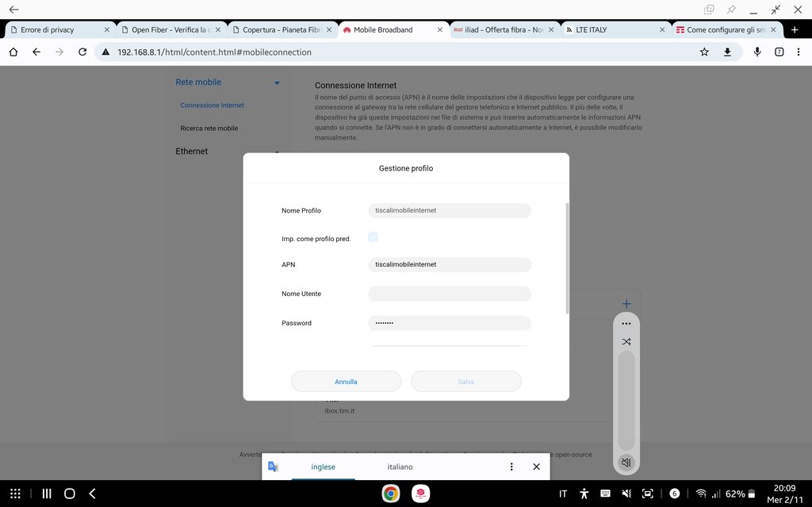The width and height of the screenshot is (812, 507).
Task: Open the apps grid in the taskbar
Action: [16, 494]
